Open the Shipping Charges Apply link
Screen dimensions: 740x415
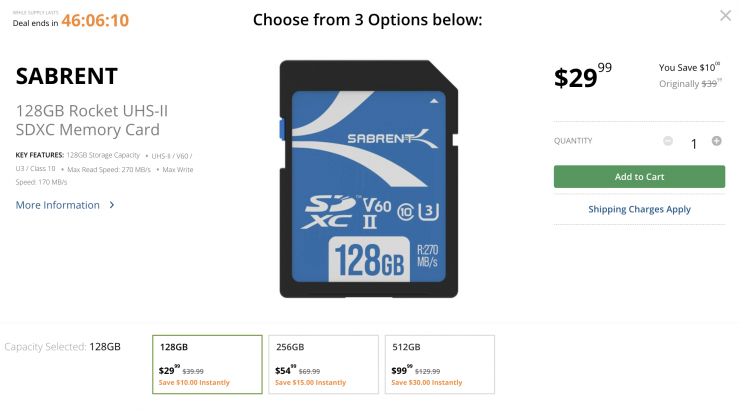point(639,209)
